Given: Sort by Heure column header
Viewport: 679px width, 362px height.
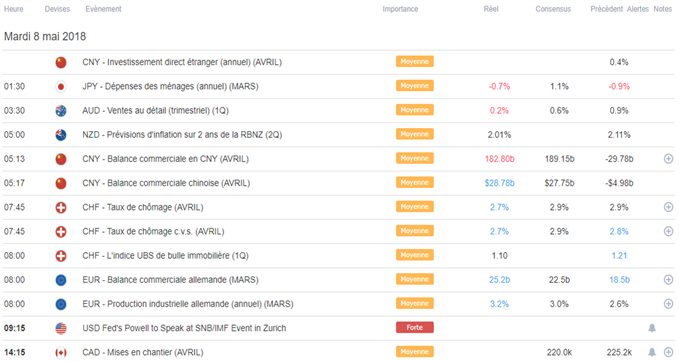Looking at the screenshot, I should [x=14, y=9].
